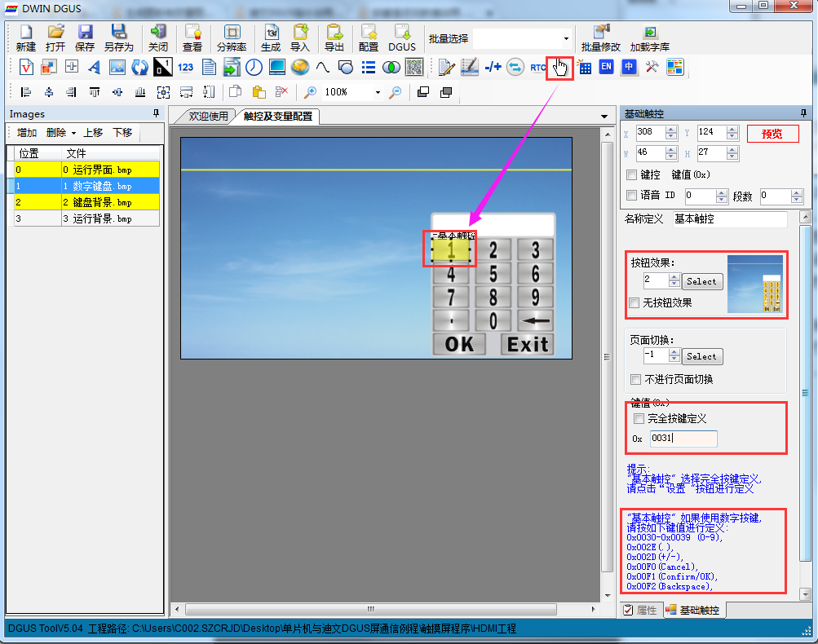
Task: Expand the 100% zoom level dropdown
Action: (378, 93)
